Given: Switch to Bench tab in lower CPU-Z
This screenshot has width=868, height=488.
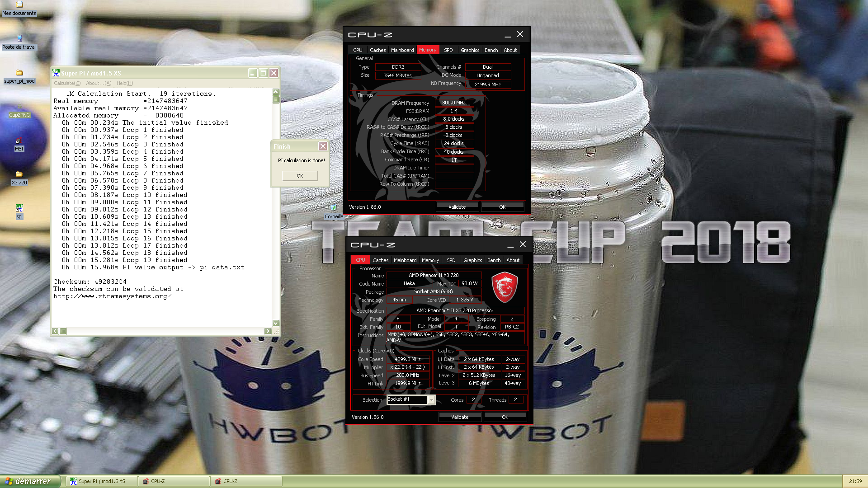Looking at the screenshot, I should tap(494, 260).
